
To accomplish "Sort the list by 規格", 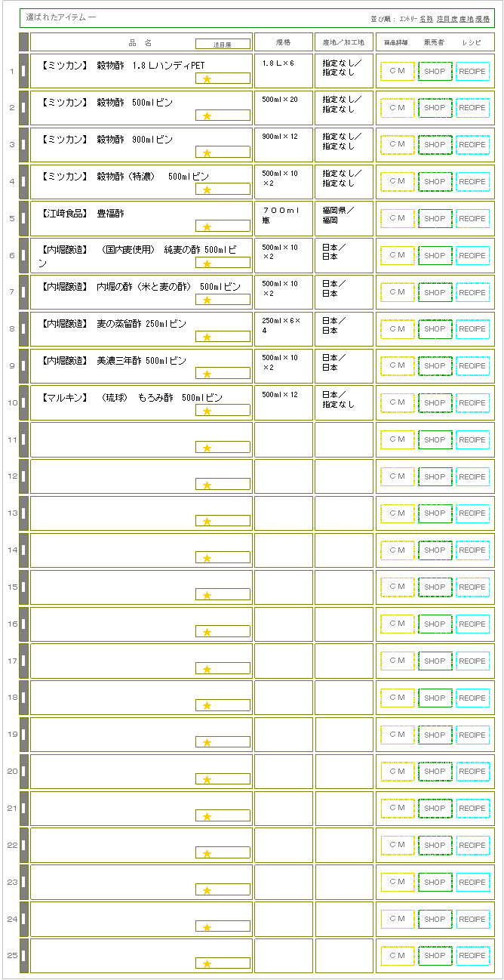I will (482, 18).
